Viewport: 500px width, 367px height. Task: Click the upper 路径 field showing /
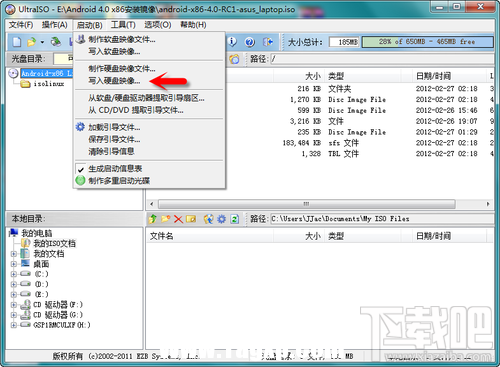[382, 59]
